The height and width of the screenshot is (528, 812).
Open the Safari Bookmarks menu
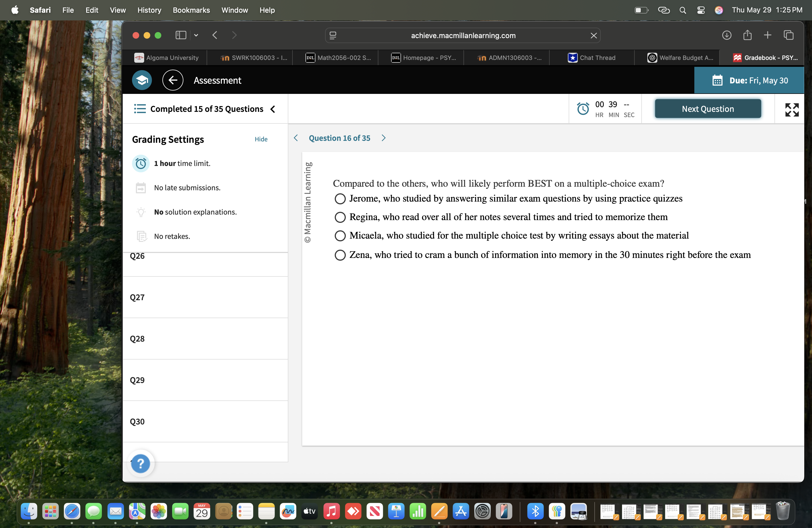point(191,10)
